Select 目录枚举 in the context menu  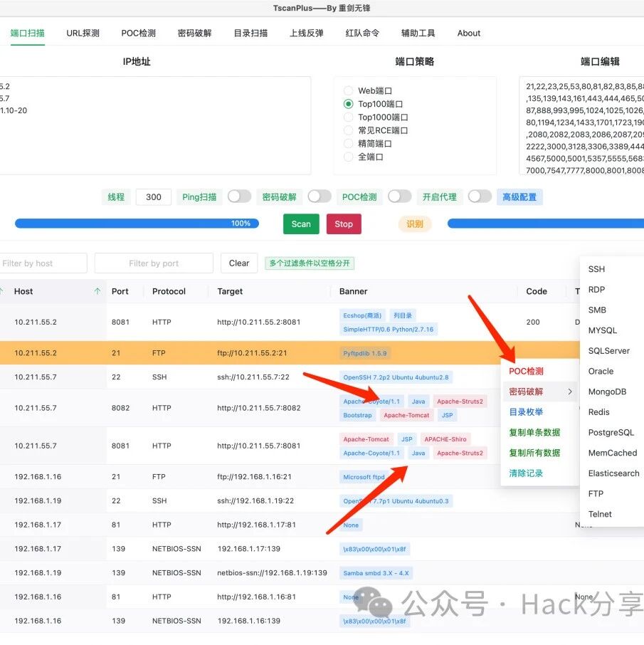[x=526, y=411]
